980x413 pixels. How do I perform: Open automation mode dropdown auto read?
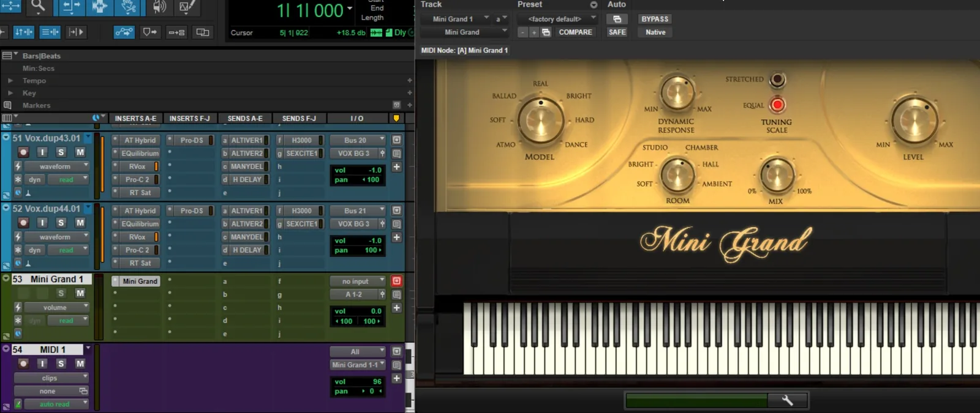point(58,404)
